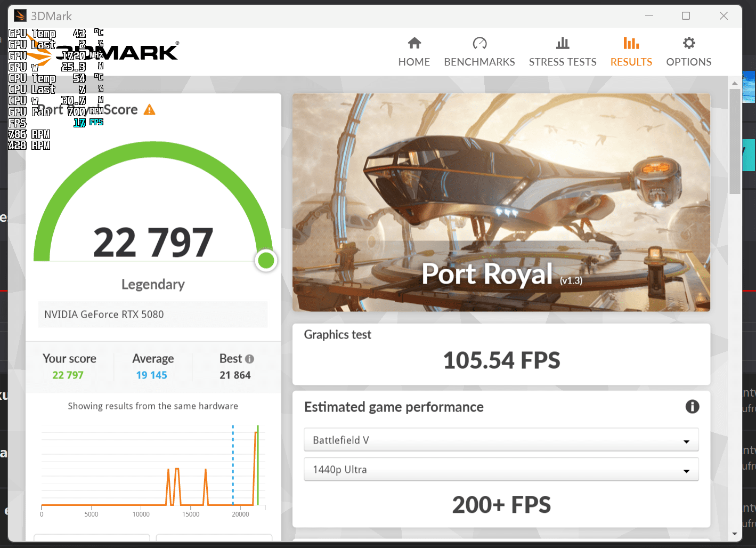Open the OPTIONS tab
Image resolution: width=756 pixels, height=548 pixels.
(689, 52)
